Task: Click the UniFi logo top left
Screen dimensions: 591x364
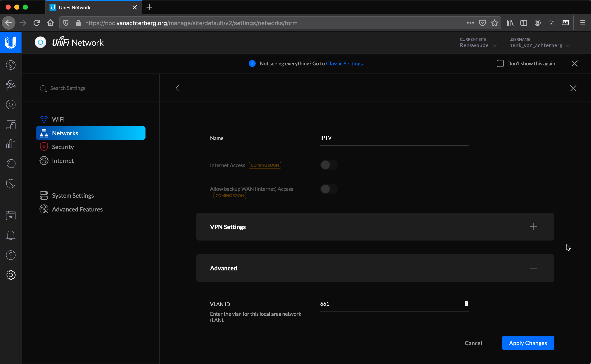Action: (11, 42)
